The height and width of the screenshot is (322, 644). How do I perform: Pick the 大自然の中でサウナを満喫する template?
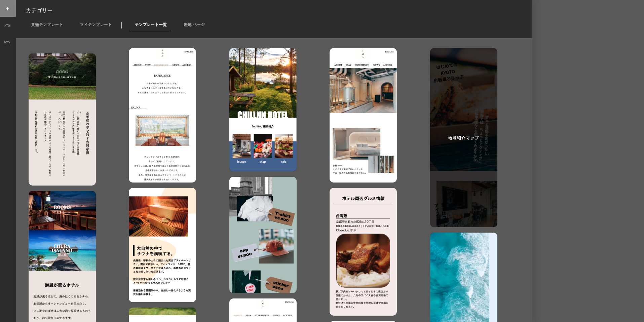tap(162, 245)
